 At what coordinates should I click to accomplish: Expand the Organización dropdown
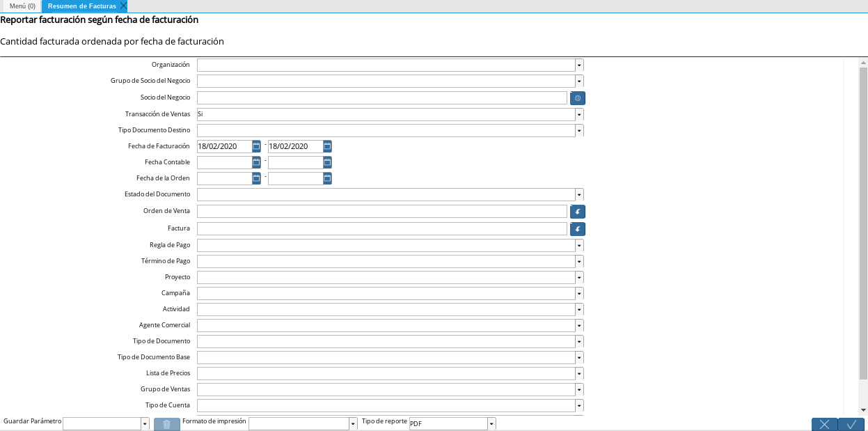579,65
